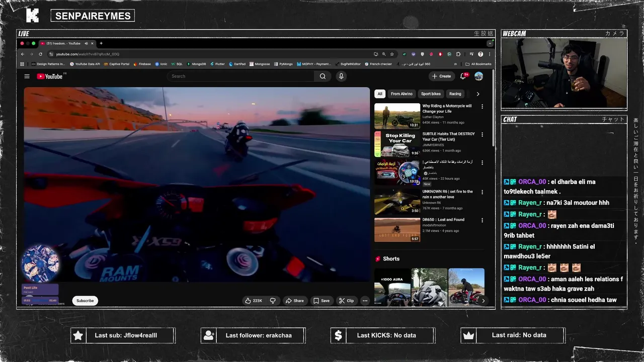Click SENPAIREYMES channel name label

coord(93,16)
